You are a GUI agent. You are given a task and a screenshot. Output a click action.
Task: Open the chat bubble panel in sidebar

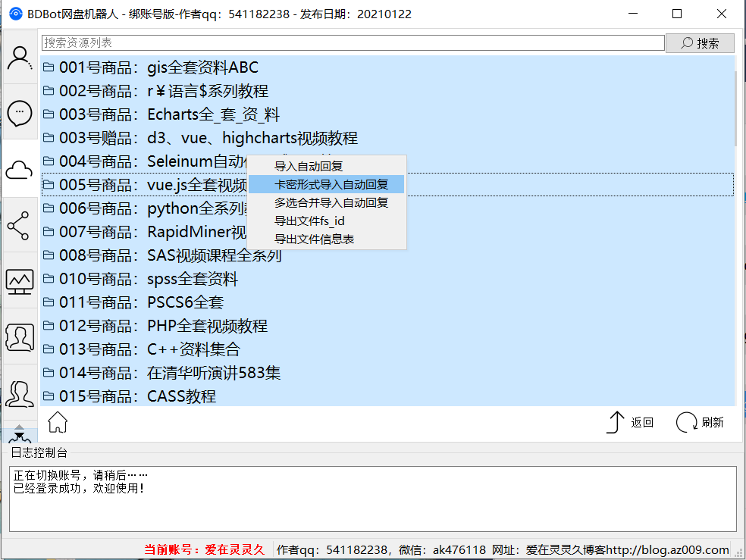click(x=19, y=113)
